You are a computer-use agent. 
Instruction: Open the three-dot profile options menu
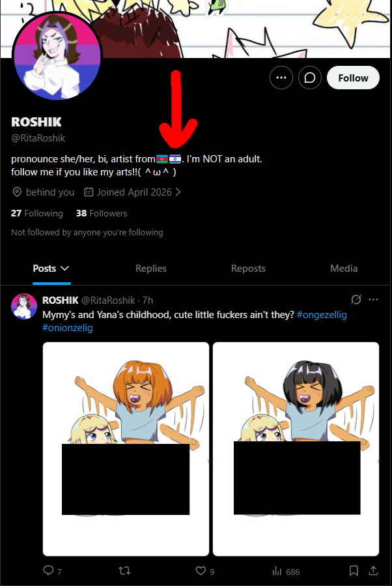[281, 78]
